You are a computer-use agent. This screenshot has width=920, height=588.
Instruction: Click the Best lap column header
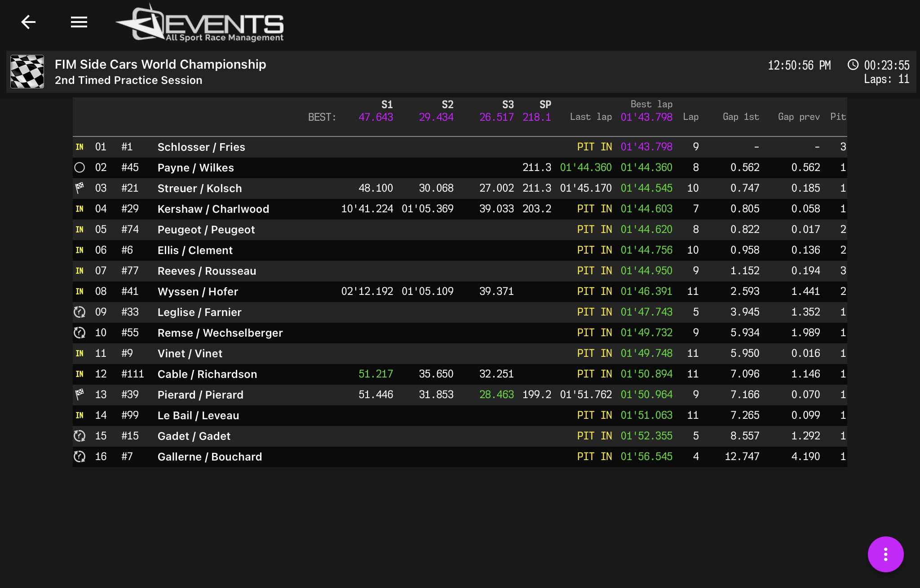click(x=651, y=105)
